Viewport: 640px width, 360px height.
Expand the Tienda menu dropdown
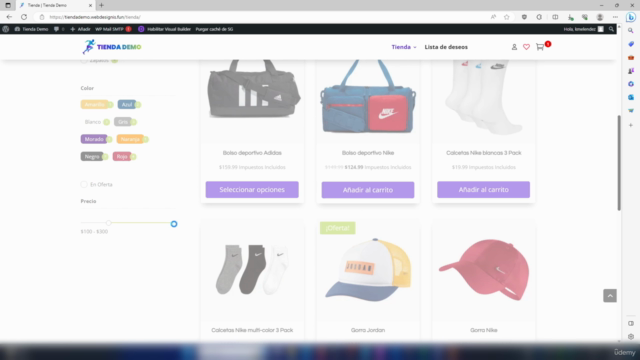404,47
